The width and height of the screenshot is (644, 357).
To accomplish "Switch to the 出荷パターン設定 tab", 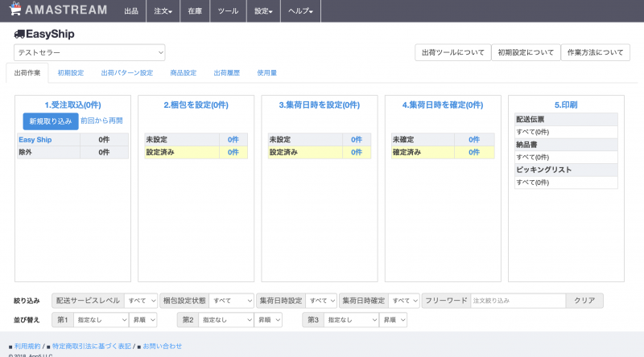I will pos(127,73).
